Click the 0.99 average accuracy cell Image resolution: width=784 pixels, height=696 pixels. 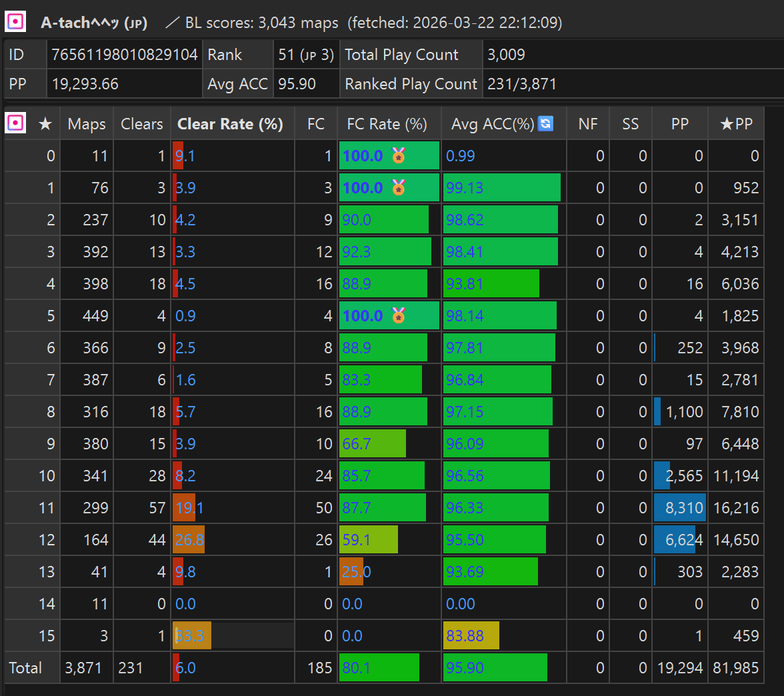pyautogui.click(x=504, y=155)
